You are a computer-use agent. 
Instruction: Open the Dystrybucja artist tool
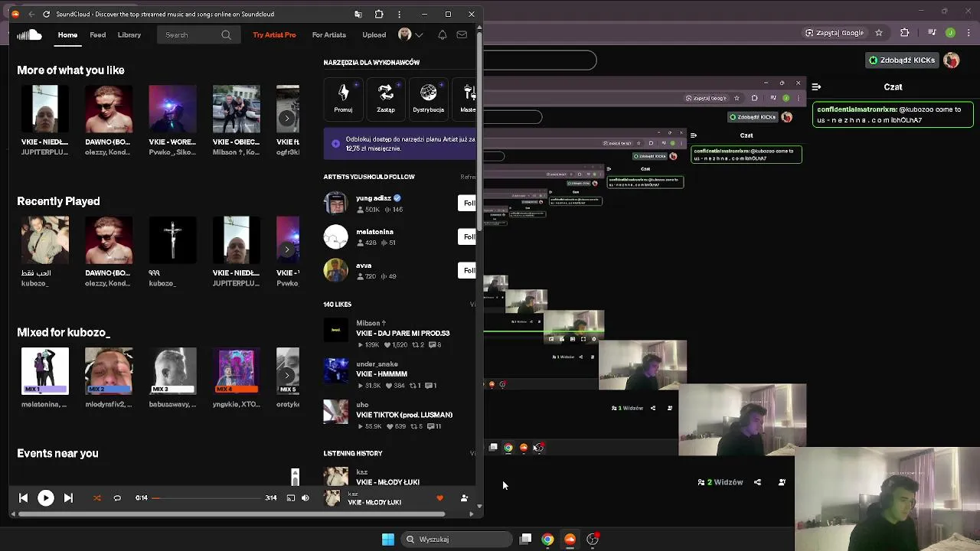[x=428, y=98]
